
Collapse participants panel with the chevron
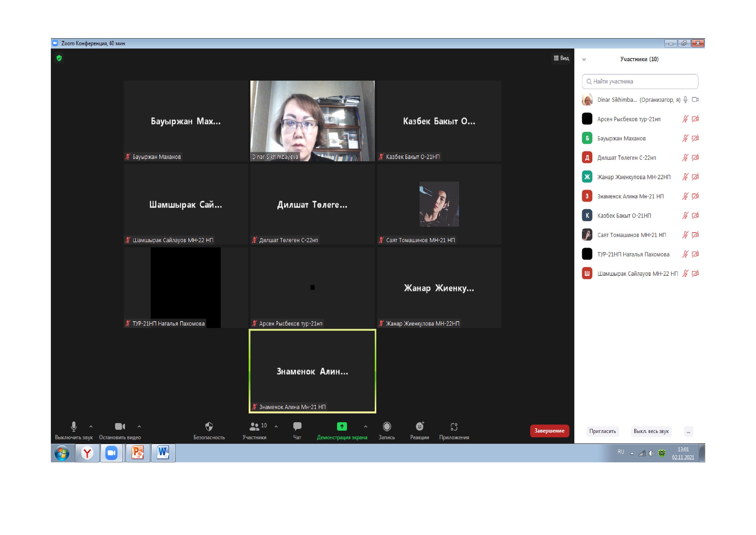pos(584,60)
